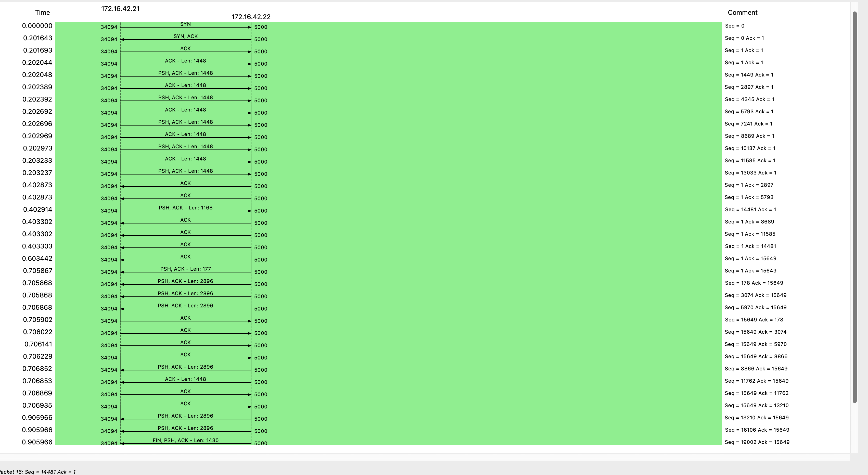Select the ACK packet at time 0.706141
Screen dimensions: 868x475
point(185,344)
